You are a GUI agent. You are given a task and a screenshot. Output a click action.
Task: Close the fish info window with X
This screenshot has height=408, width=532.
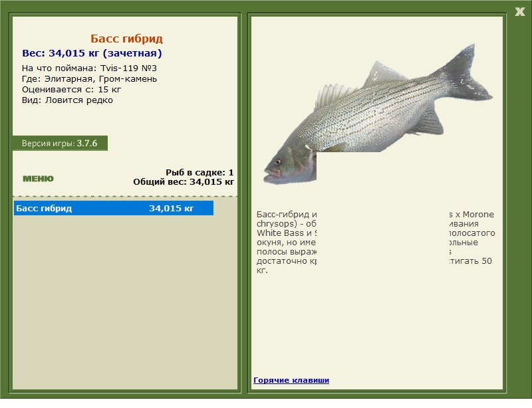pyautogui.click(x=519, y=12)
